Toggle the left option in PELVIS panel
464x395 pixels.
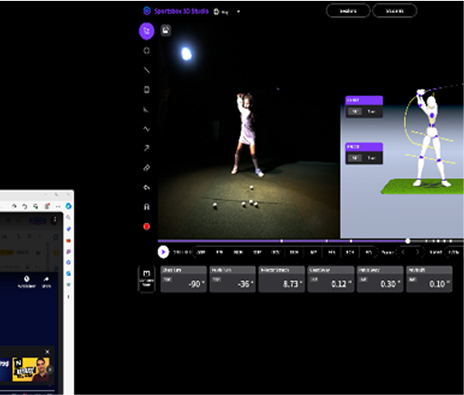click(355, 158)
